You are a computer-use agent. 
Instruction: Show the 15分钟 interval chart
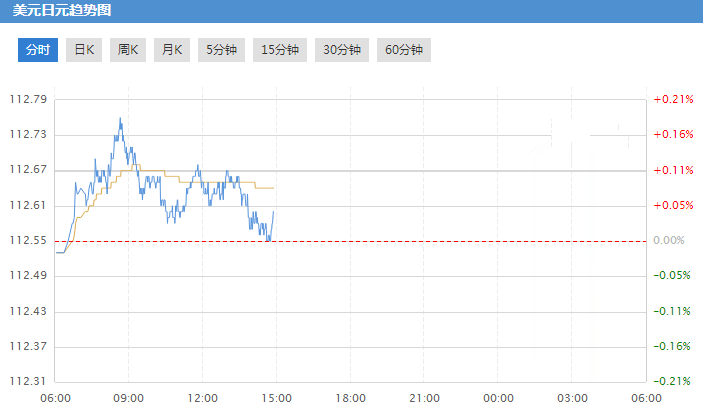coord(280,50)
